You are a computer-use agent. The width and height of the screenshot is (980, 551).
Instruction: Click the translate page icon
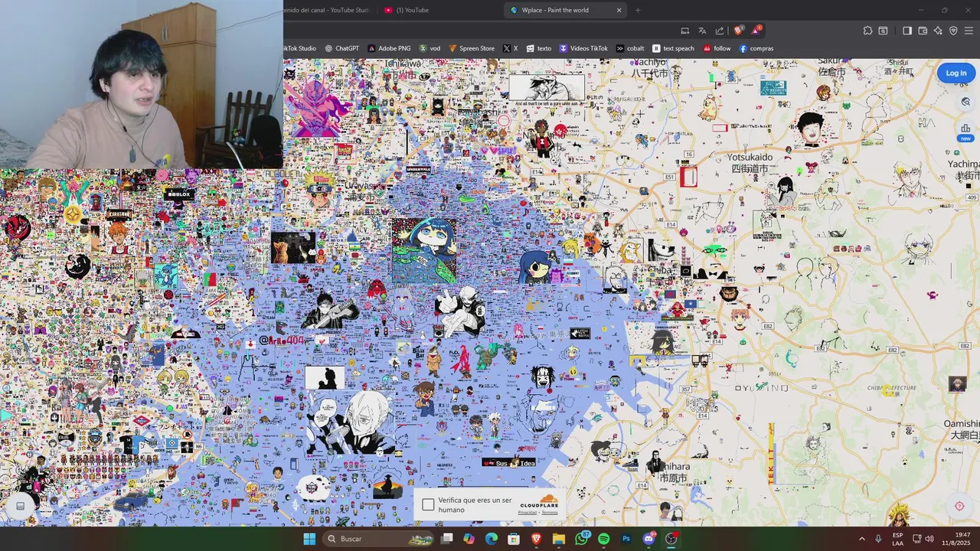pos(702,31)
